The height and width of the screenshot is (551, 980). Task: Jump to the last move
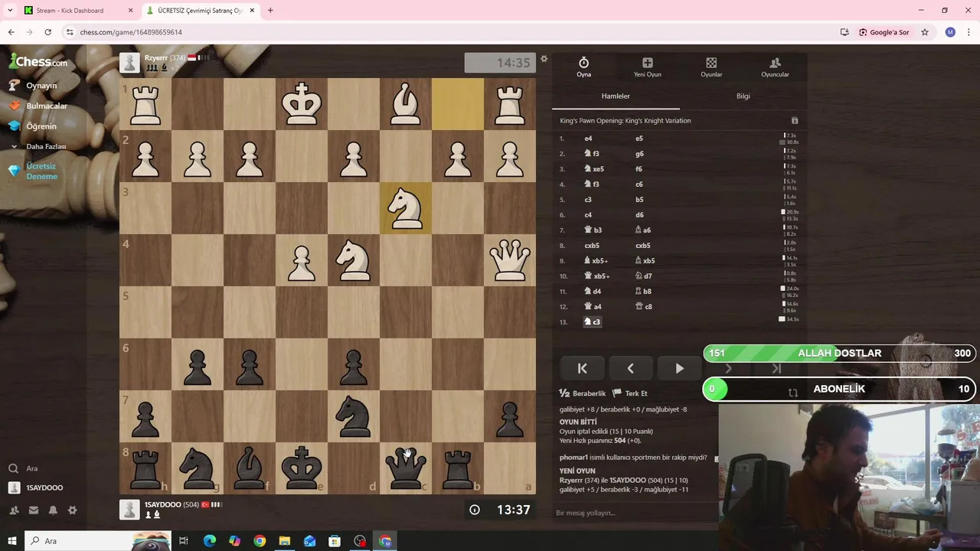tap(776, 369)
